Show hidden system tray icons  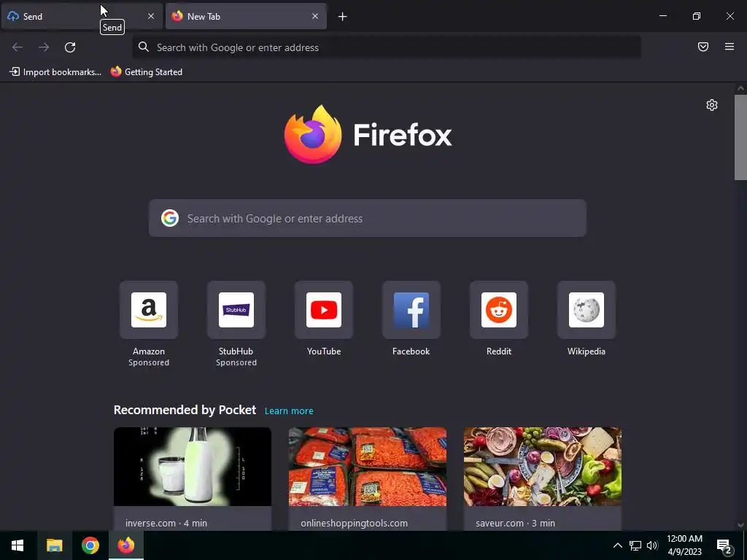pos(617,545)
